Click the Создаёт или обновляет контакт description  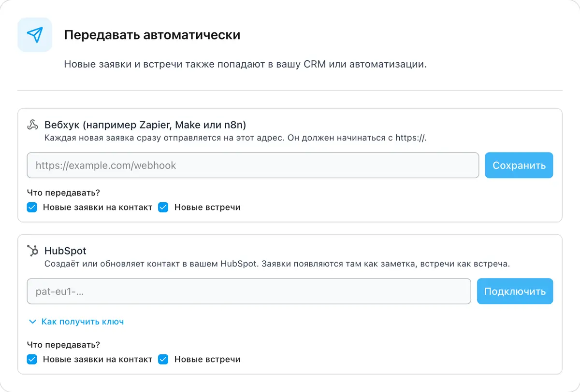pos(277,264)
